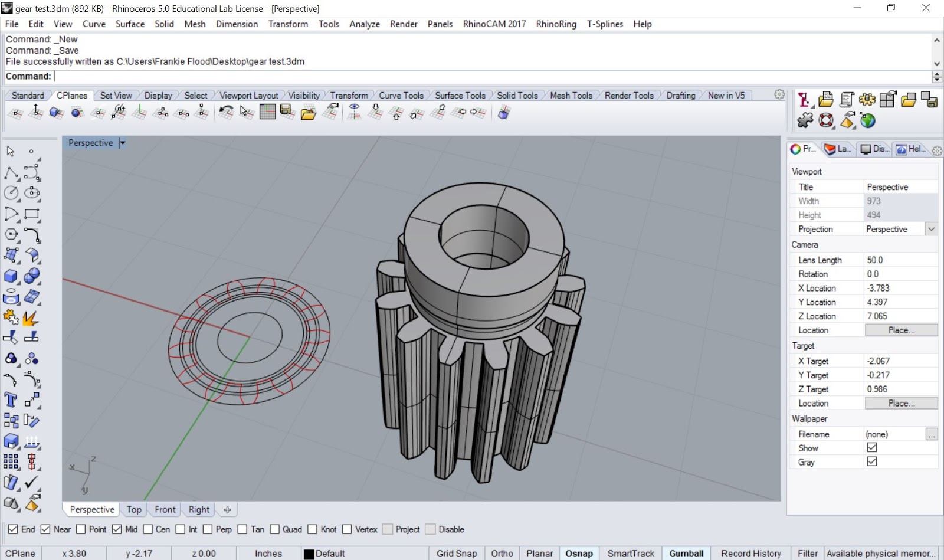Enable the Cen object snap
The image size is (944, 560).
(148, 529)
